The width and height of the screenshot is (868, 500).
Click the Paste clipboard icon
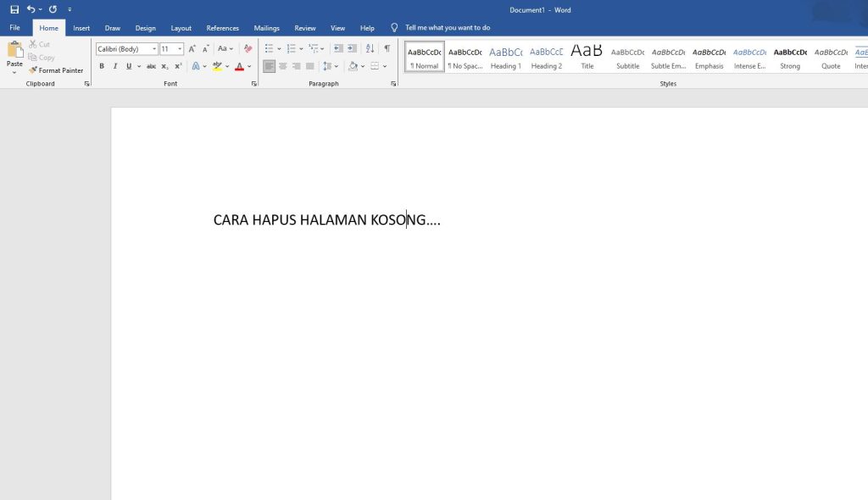pyautogui.click(x=14, y=49)
